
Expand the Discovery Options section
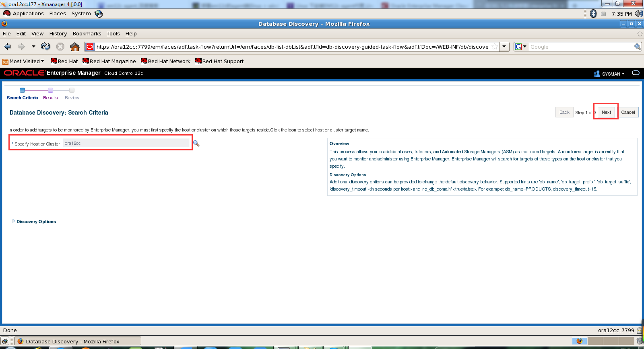[13, 221]
